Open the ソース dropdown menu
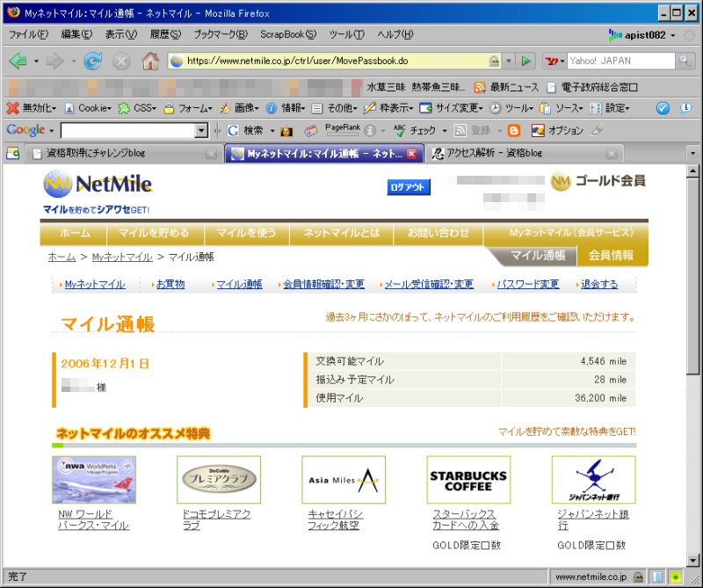This screenshot has width=703, height=588. pyautogui.click(x=562, y=107)
